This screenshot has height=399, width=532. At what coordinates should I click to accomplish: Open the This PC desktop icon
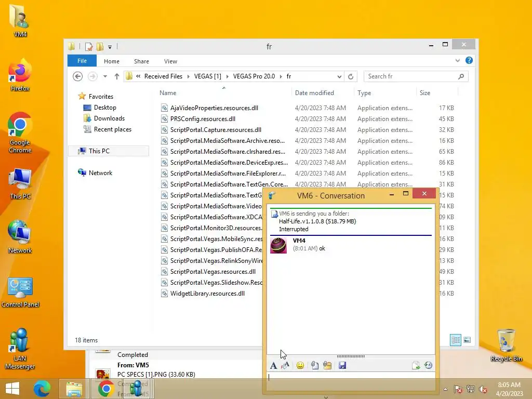tap(20, 183)
